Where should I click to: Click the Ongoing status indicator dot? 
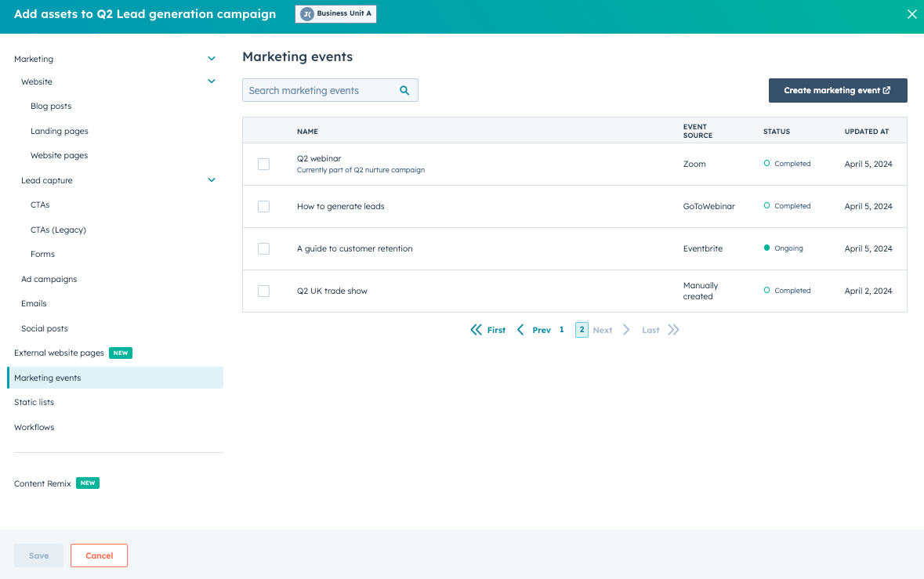(x=766, y=248)
